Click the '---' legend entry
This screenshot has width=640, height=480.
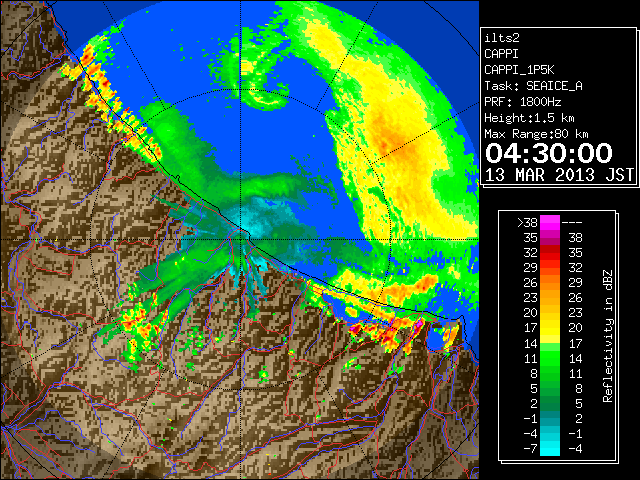point(572,223)
